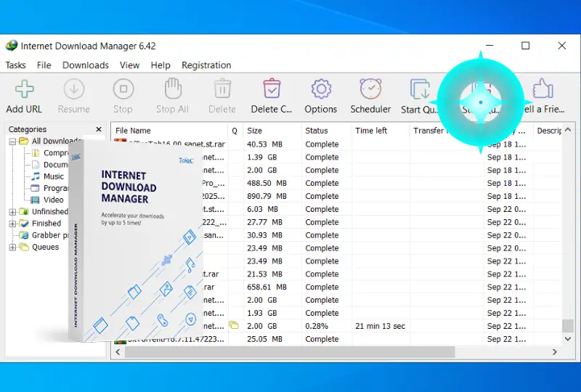The image size is (581, 392).
Task: Open Options via the gear icon
Action: tap(321, 89)
